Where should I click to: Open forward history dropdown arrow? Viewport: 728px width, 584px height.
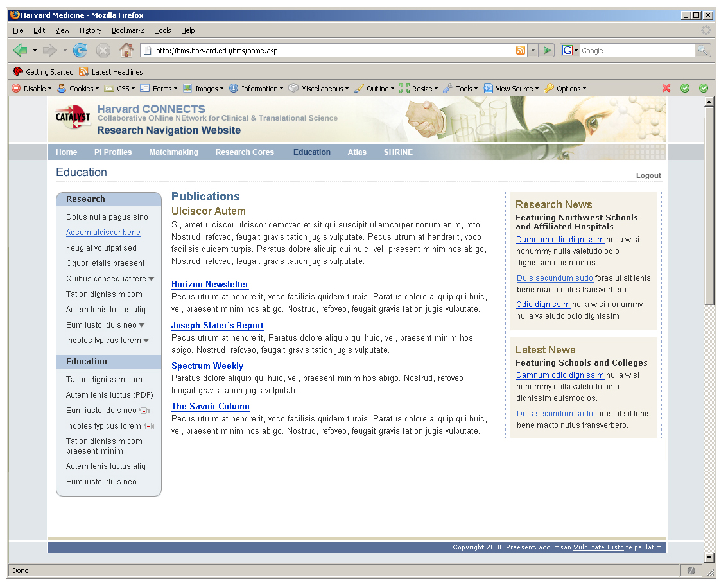point(65,50)
